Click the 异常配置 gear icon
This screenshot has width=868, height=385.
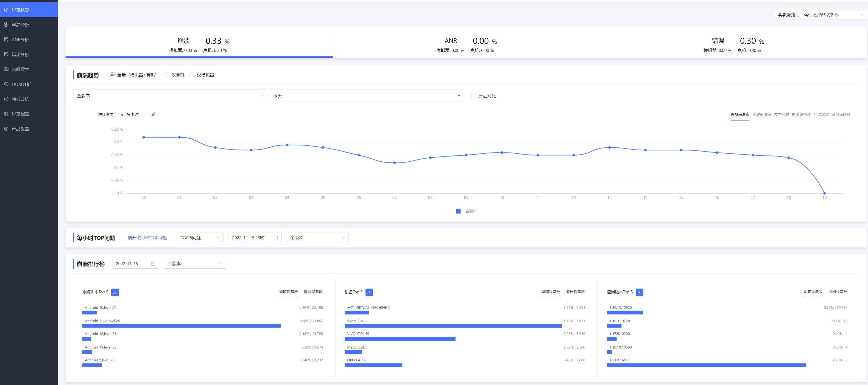pos(6,114)
